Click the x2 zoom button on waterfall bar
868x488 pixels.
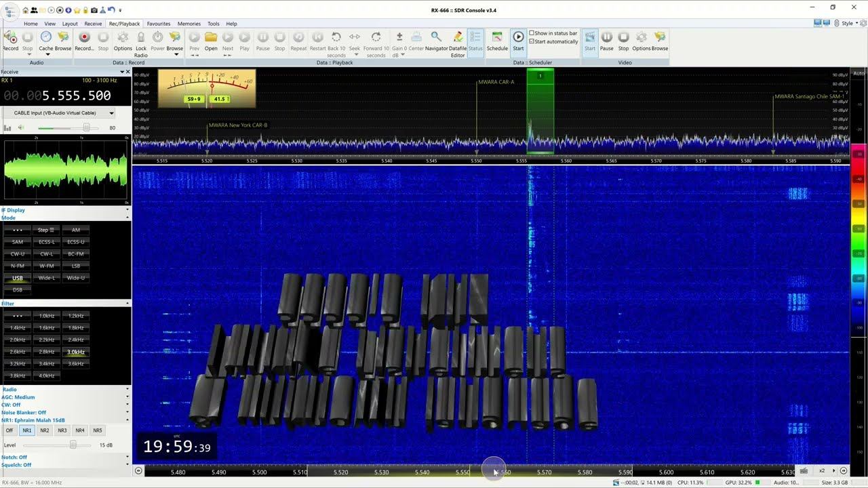[822, 471]
